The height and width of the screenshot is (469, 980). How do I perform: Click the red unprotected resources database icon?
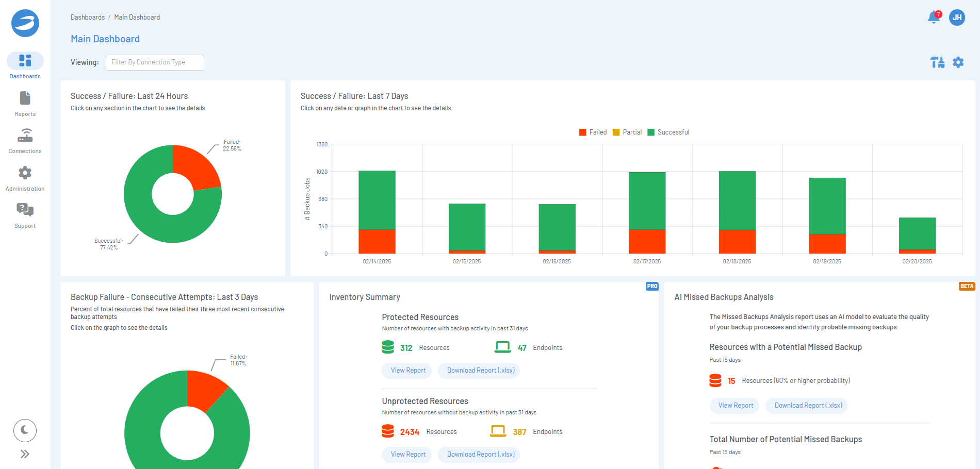pos(388,431)
